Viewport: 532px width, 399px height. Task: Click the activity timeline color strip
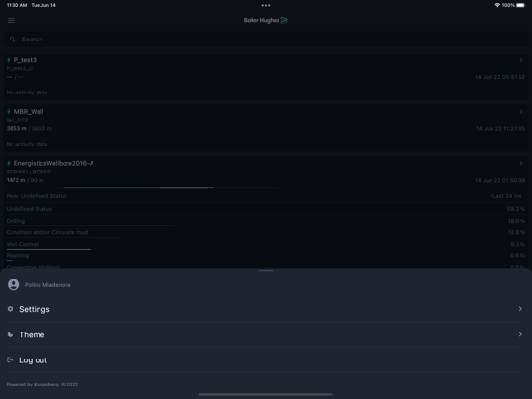(x=172, y=187)
